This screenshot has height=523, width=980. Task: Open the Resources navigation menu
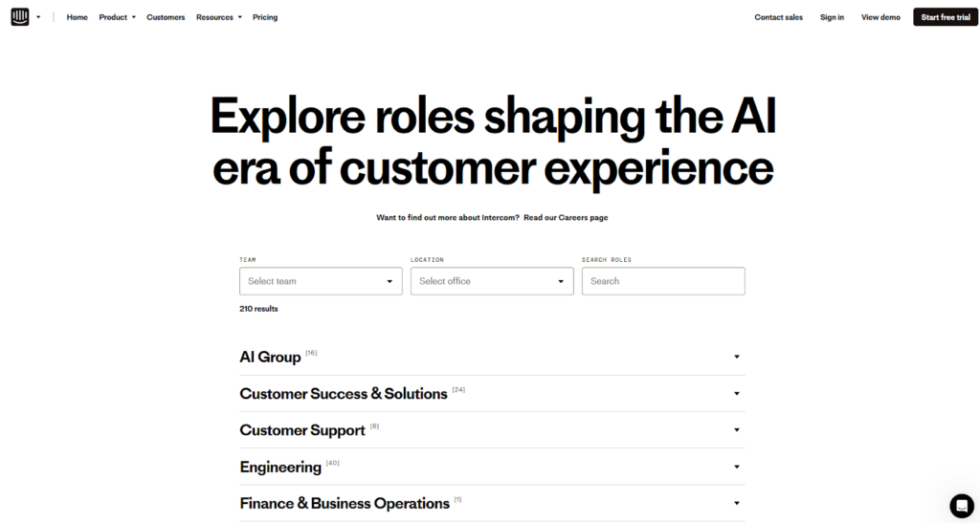[218, 17]
